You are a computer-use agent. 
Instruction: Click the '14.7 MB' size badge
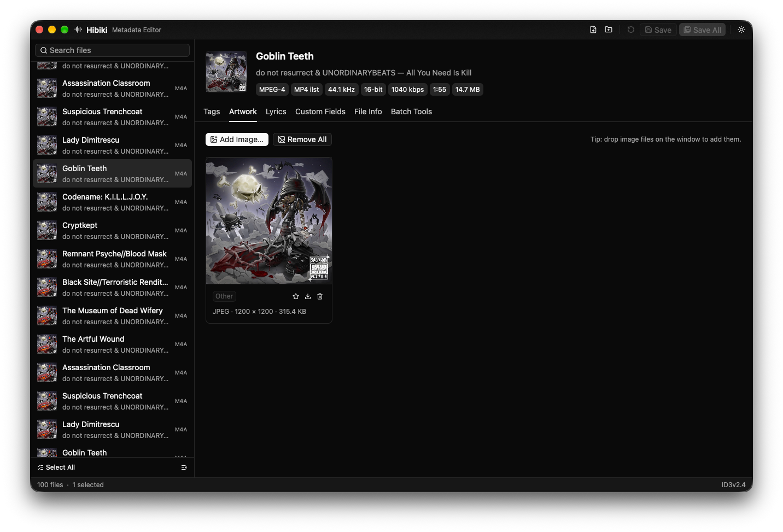coord(468,90)
